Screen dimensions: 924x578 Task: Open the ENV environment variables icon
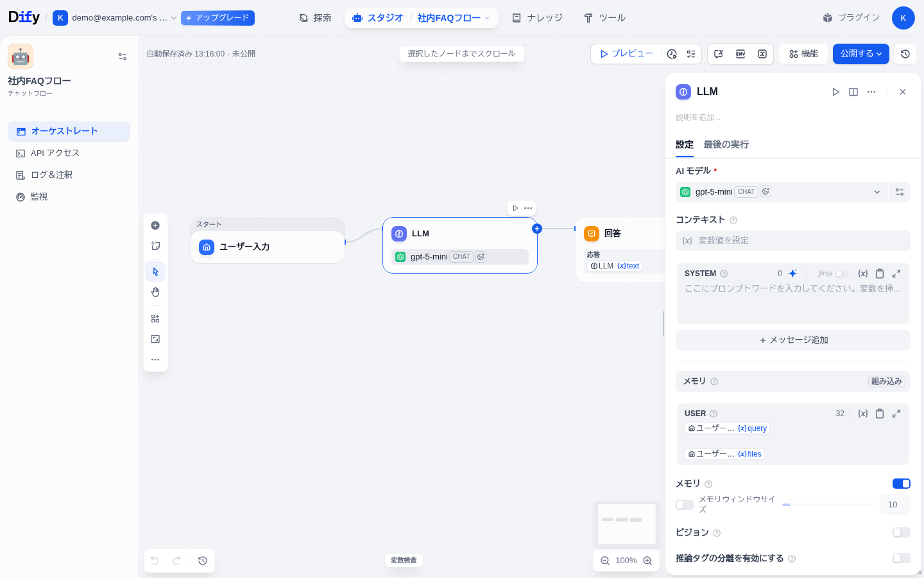tap(740, 54)
